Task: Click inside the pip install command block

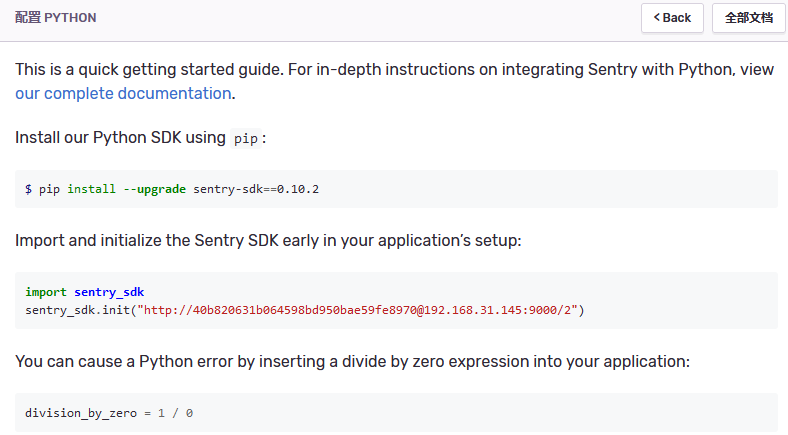Action: (x=500, y=189)
